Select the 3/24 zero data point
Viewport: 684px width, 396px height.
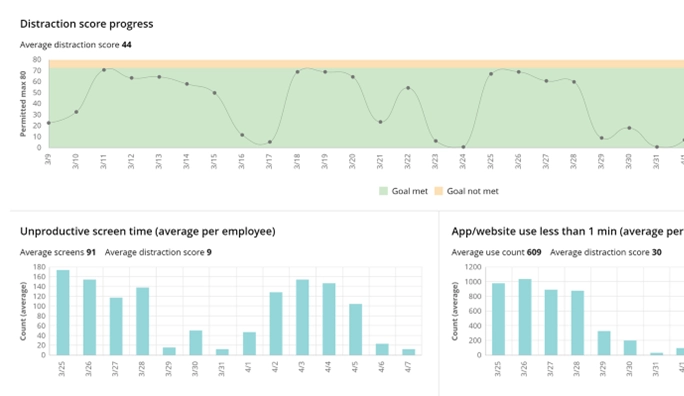[463, 147]
